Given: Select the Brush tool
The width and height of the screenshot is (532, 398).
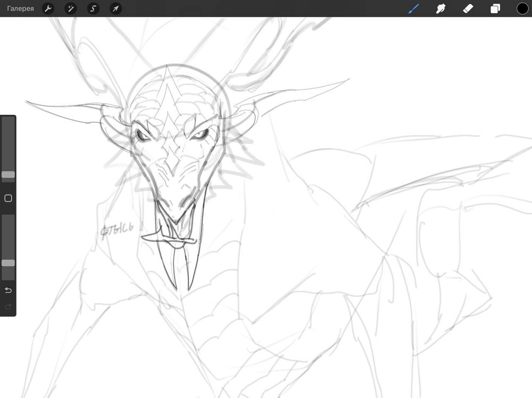Looking at the screenshot, I should coord(413,9).
